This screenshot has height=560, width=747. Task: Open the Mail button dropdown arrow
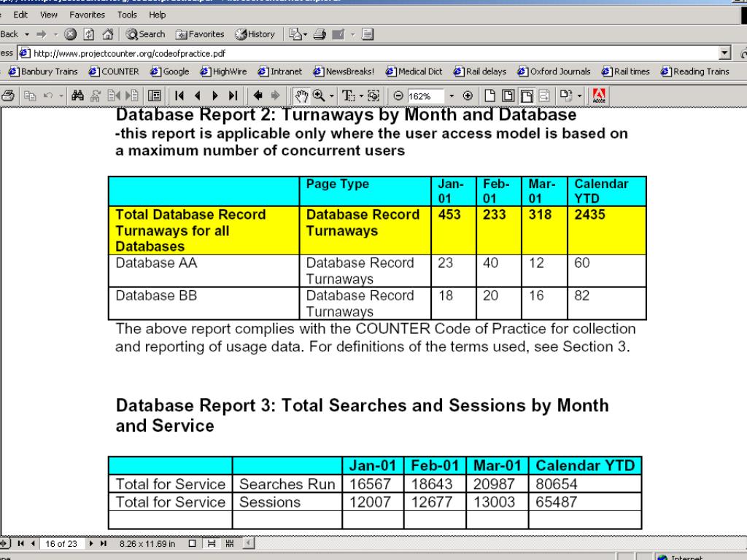point(305,34)
